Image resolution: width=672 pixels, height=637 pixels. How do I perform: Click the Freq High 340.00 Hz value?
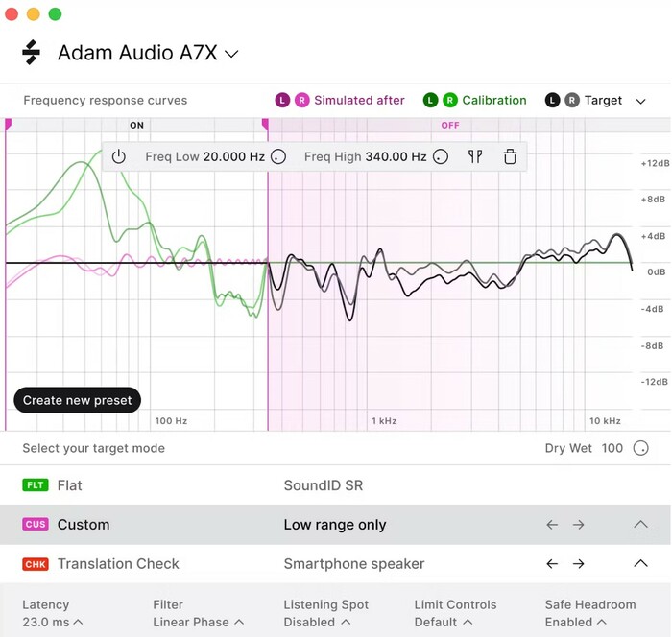[x=396, y=156]
